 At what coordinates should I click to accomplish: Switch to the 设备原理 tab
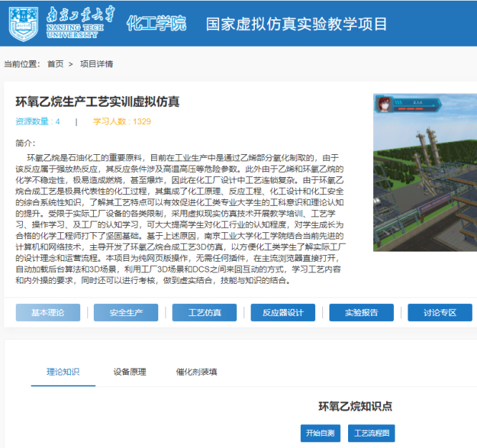pos(130,372)
